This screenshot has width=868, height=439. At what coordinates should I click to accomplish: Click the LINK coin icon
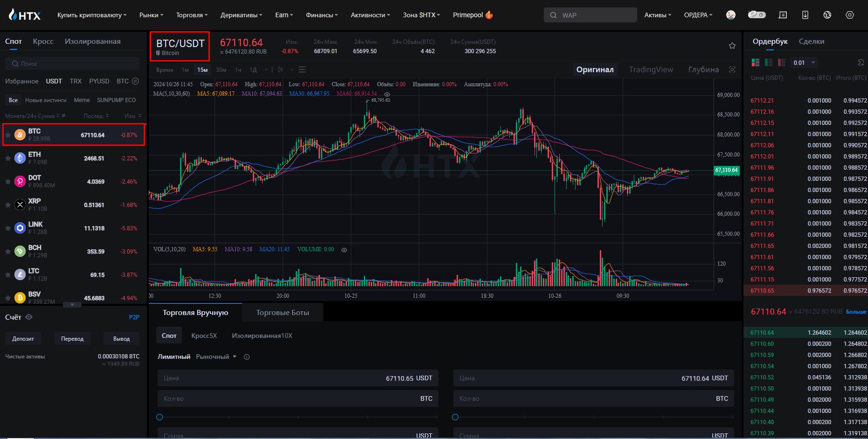20,228
